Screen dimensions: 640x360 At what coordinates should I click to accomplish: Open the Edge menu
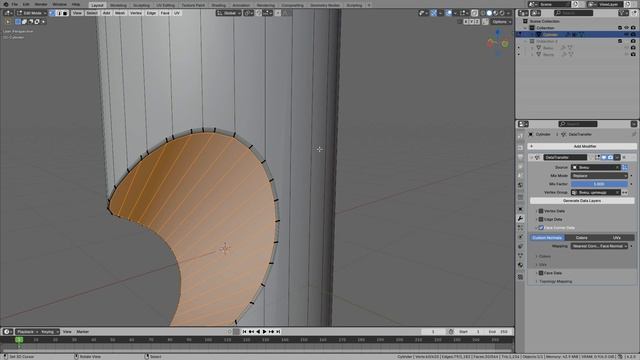point(151,13)
